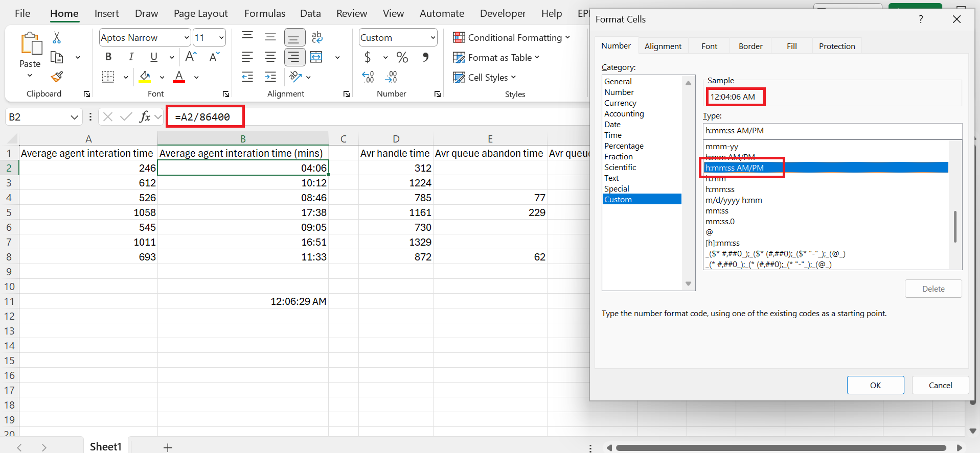Expand Cell Styles menu
The height and width of the screenshot is (453, 980).
484,77
